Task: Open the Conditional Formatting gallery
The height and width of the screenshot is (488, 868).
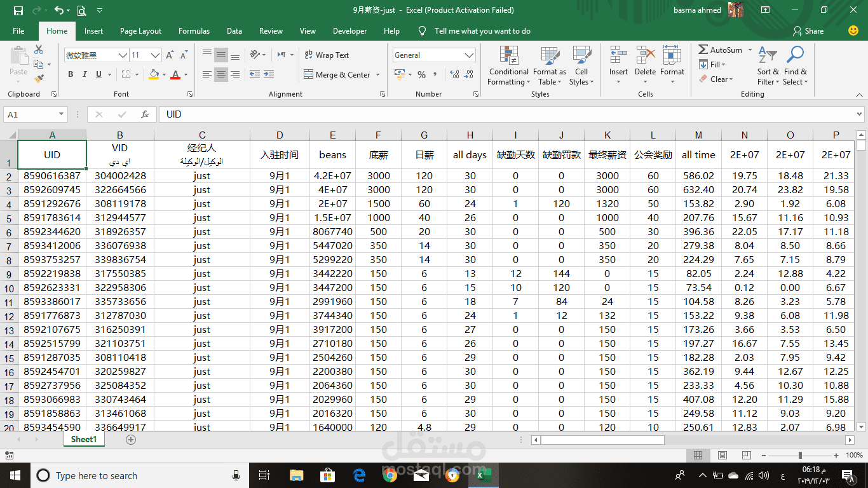Action: click(x=508, y=67)
